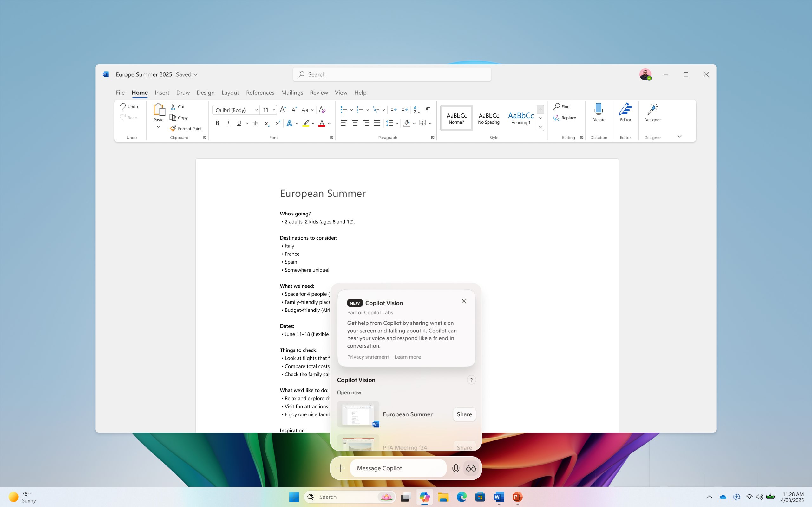Select the Sort icon in Paragraph group
812x507 pixels.
click(x=417, y=110)
